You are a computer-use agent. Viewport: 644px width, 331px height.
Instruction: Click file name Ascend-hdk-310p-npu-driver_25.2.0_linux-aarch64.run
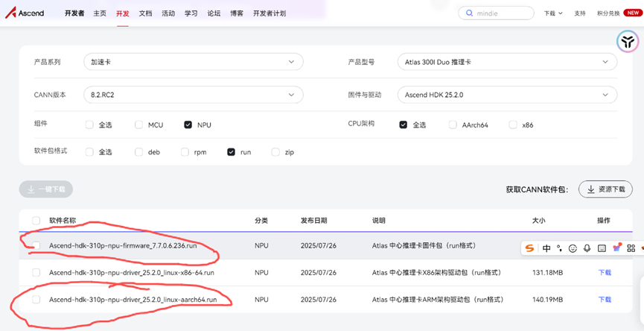[133, 300]
